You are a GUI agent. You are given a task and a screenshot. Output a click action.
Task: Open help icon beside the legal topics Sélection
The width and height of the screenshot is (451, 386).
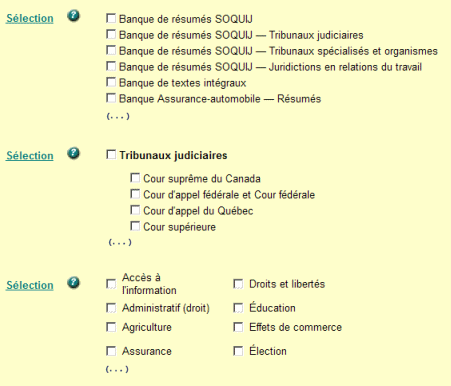pyautogui.click(x=73, y=283)
